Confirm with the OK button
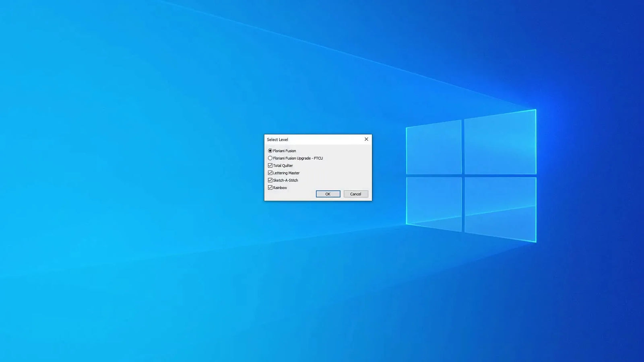The image size is (644, 362). click(328, 194)
